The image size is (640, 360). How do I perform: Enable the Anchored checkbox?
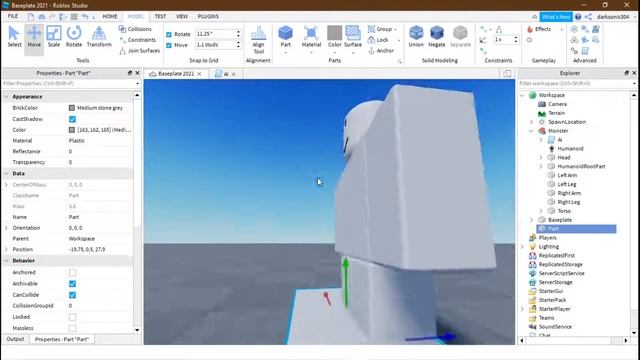(x=72, y=272)
